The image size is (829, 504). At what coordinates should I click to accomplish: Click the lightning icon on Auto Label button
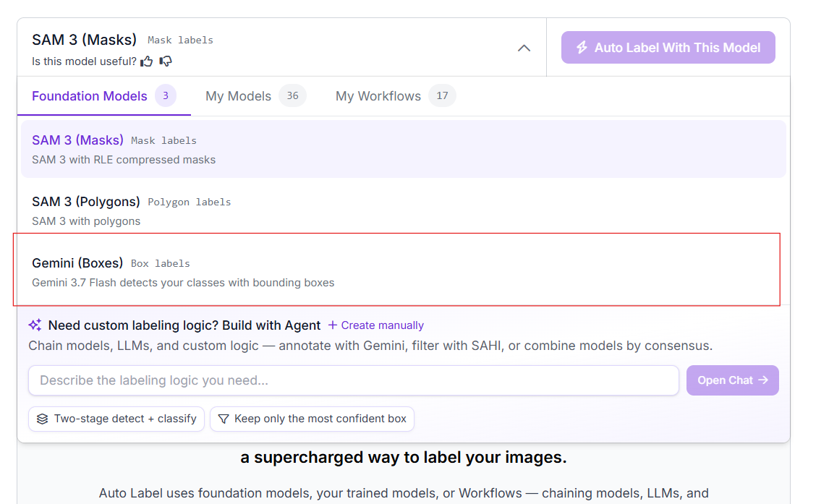582,48
